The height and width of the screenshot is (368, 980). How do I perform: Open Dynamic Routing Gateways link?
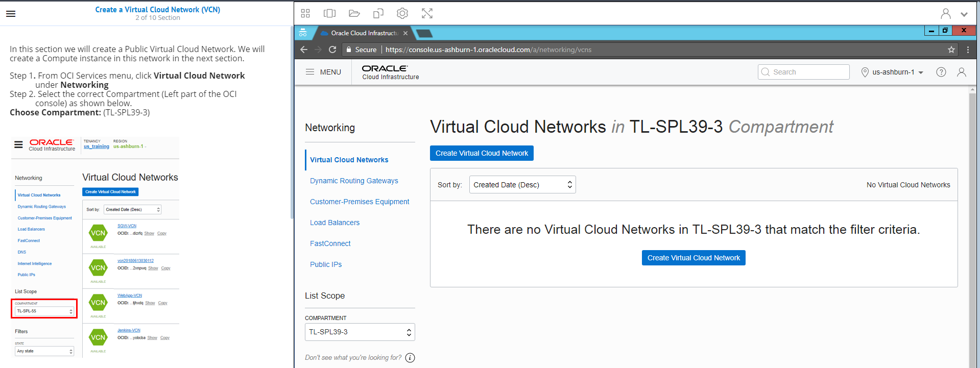[354, 181]
